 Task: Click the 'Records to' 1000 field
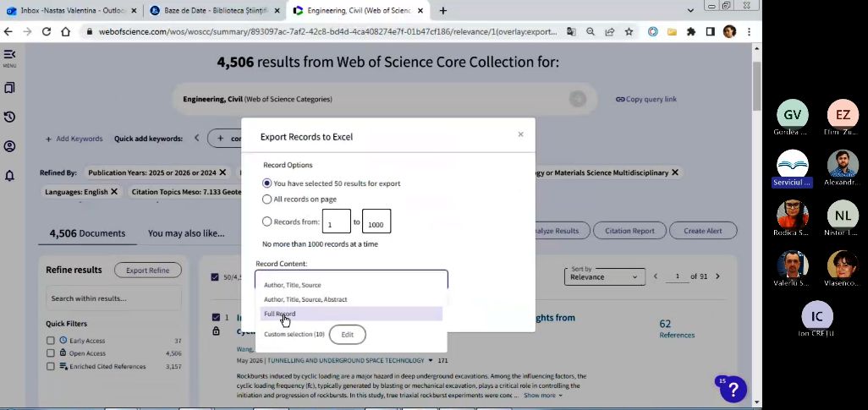[376, 221]
